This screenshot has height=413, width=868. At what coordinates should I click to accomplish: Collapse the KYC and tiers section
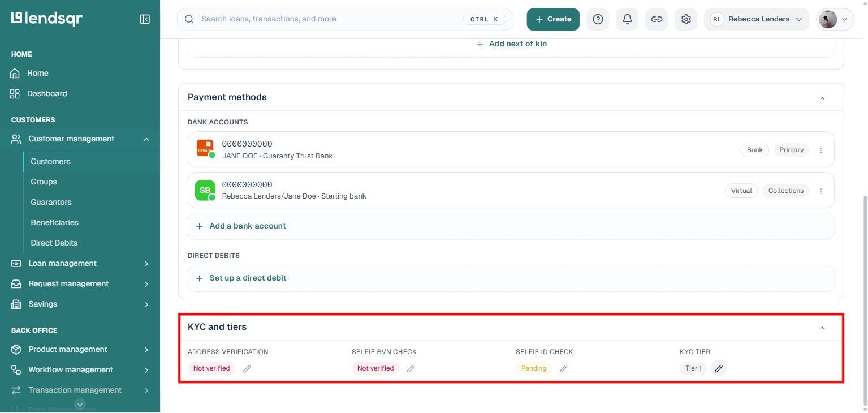click(x=822, y=328)
